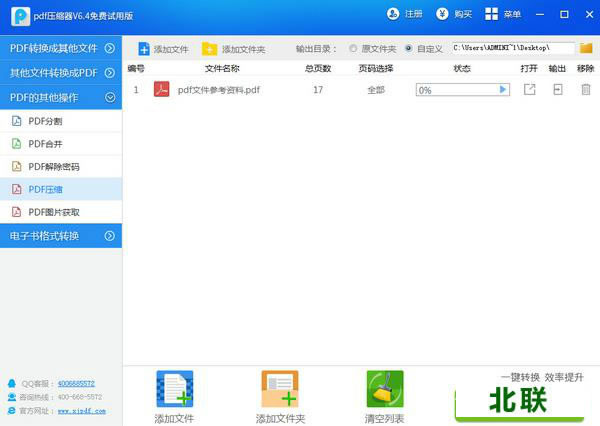Click the pdf文件参考资料.pdf file name
Screen dimensions: 600x426
point(218,90)
